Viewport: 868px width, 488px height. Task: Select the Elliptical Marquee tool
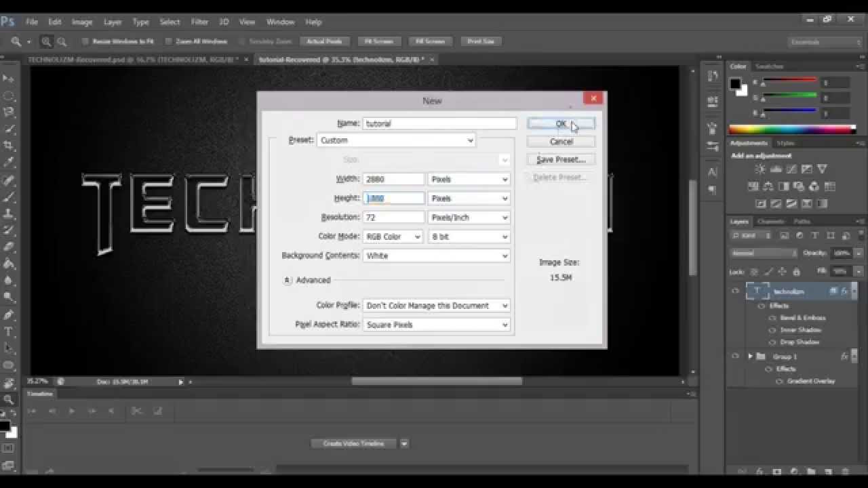click(x=9, y=96)
